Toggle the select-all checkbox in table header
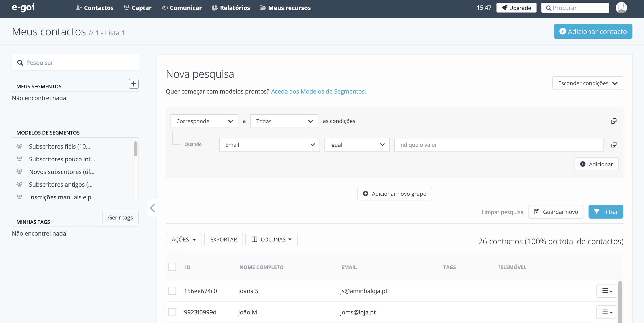The height and width of the screenshot is (323, 644). tap(172, 267)
